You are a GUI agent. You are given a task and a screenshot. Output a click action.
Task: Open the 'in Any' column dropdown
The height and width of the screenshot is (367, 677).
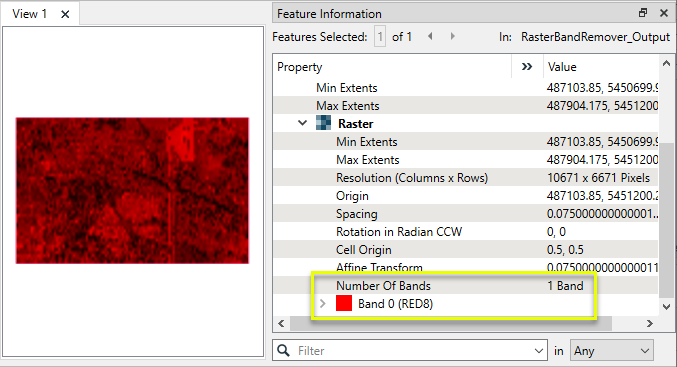611,351
